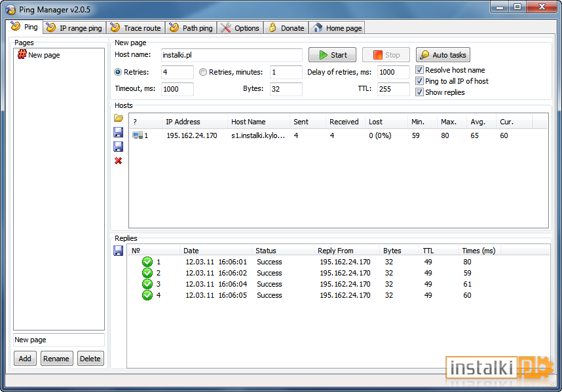Click the Times (ms) column header

click(479, 251)
